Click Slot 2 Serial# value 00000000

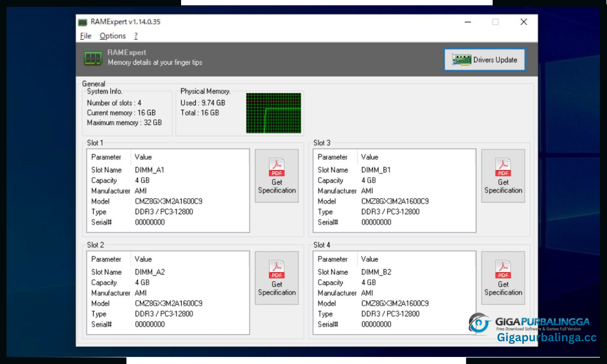[150, 325]
